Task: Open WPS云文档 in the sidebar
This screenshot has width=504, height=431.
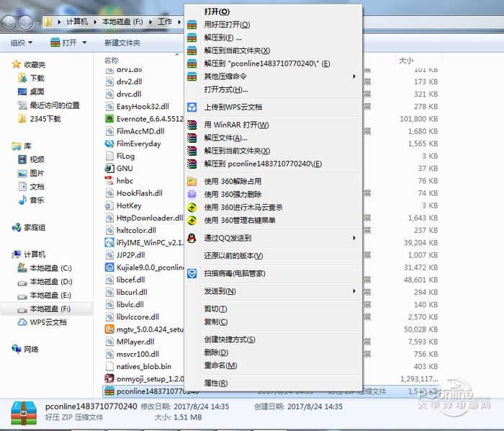Action: pos(42,322)
